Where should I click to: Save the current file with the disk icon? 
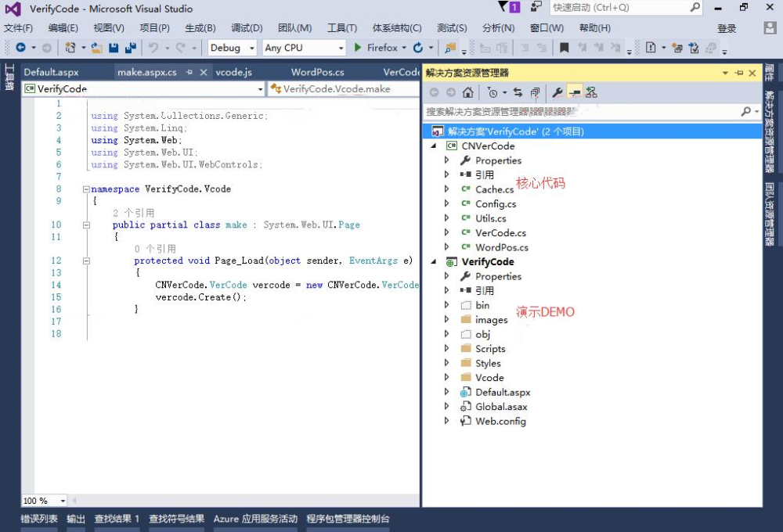point(114,48)
